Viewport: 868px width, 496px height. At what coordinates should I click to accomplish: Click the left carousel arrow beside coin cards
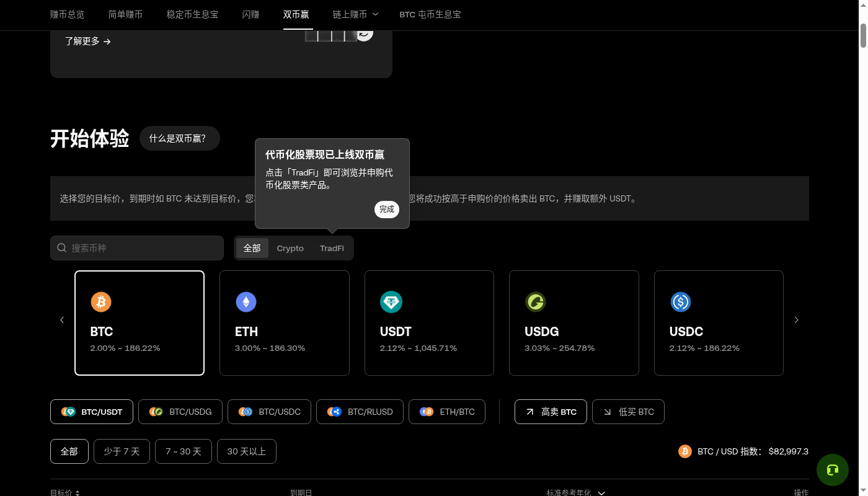pyautogui.click(x=62, y=320)
